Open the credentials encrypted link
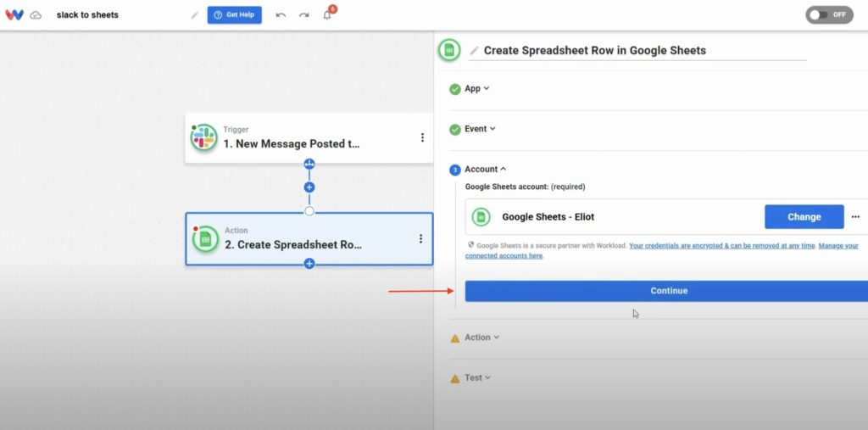This screenshot has width=868, height=430. [722, 245]
